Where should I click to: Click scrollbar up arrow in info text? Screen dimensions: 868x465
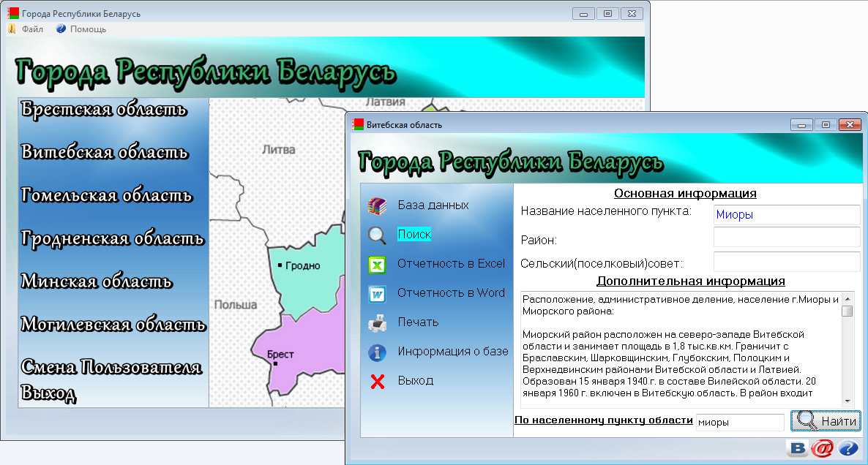click(848, 298)
